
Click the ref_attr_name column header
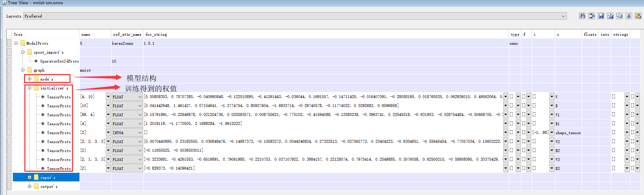(x=127, y=34)
